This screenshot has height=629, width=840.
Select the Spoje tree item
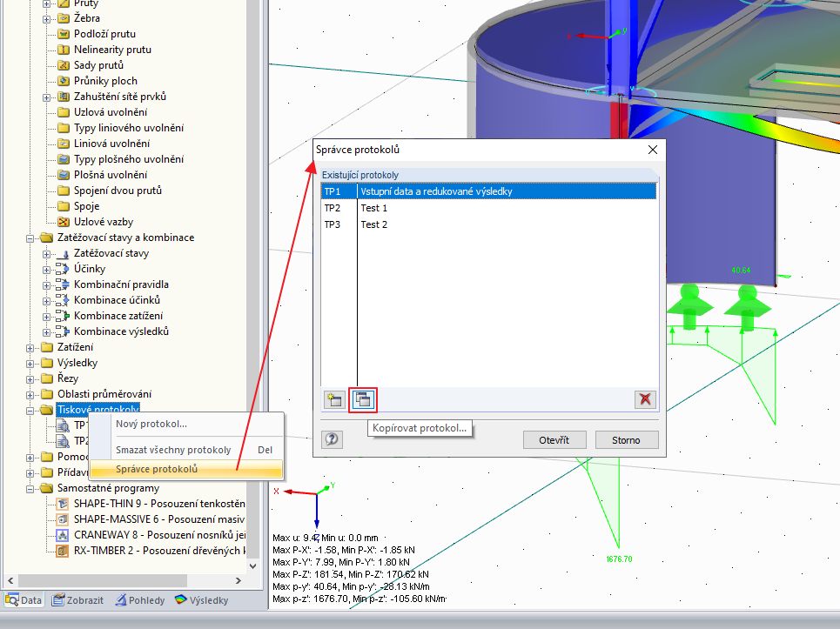point(86,206)
